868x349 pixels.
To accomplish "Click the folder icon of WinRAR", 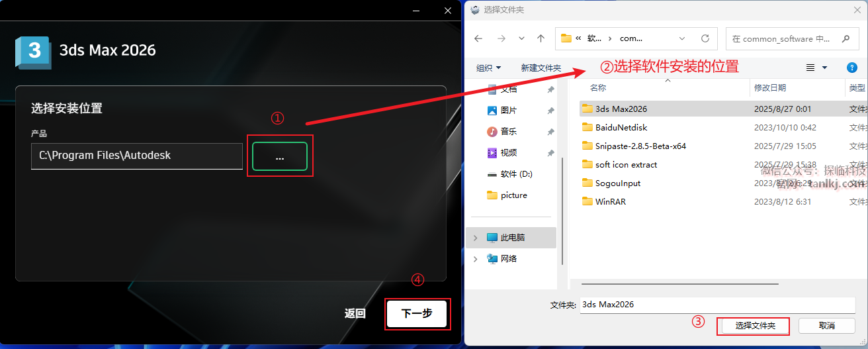I will tap(587, 201).
